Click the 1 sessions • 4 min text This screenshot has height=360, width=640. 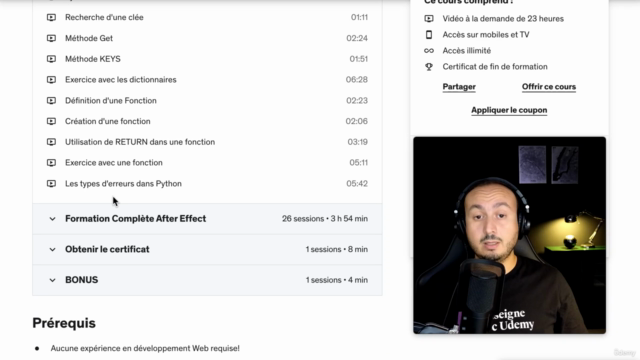click(x=337, y=280)
